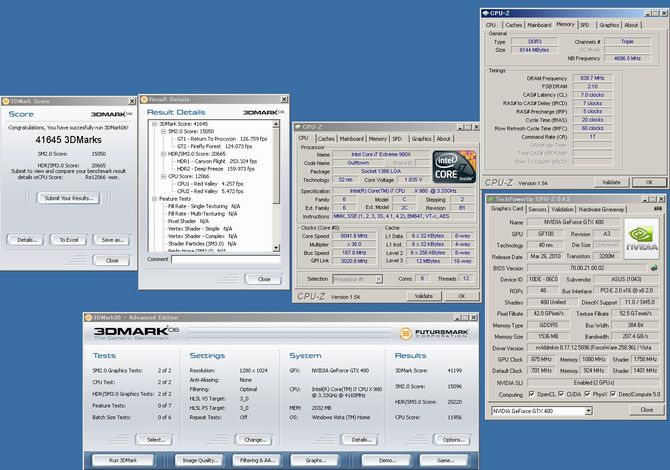The height and width of the screenshot is (470, 670).
Task: Export score with To Excel button
Action: (68, 240)
